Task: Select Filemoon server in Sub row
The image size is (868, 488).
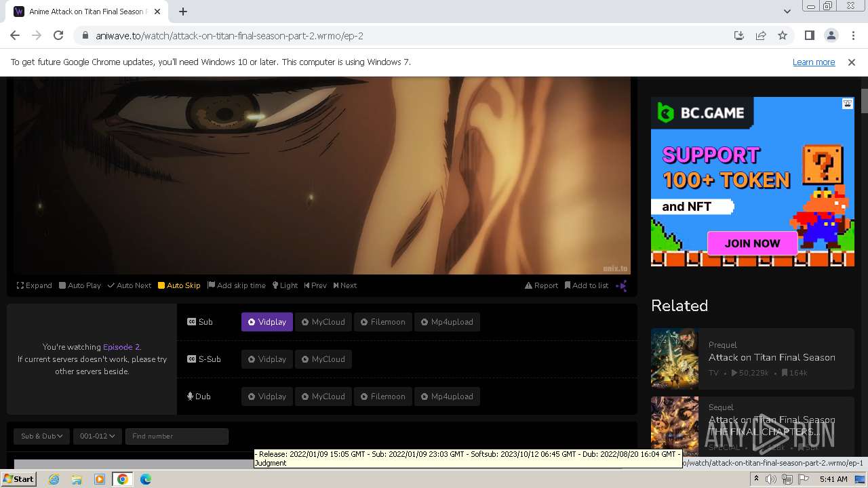Action: coord(383,322)
